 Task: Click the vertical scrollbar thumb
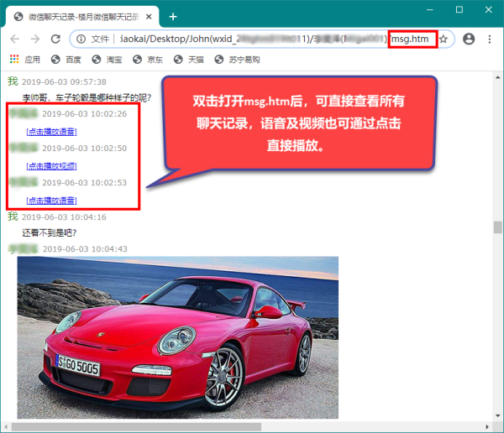(x=496, y=227)
